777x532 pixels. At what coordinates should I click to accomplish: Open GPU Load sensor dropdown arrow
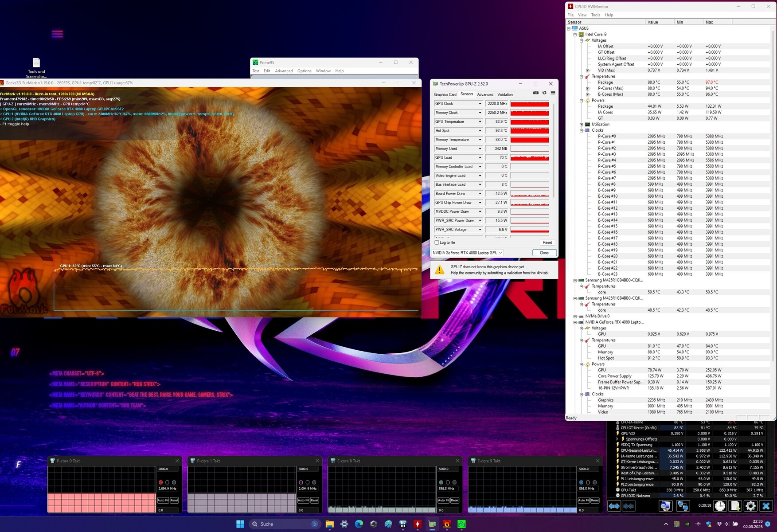480,158
